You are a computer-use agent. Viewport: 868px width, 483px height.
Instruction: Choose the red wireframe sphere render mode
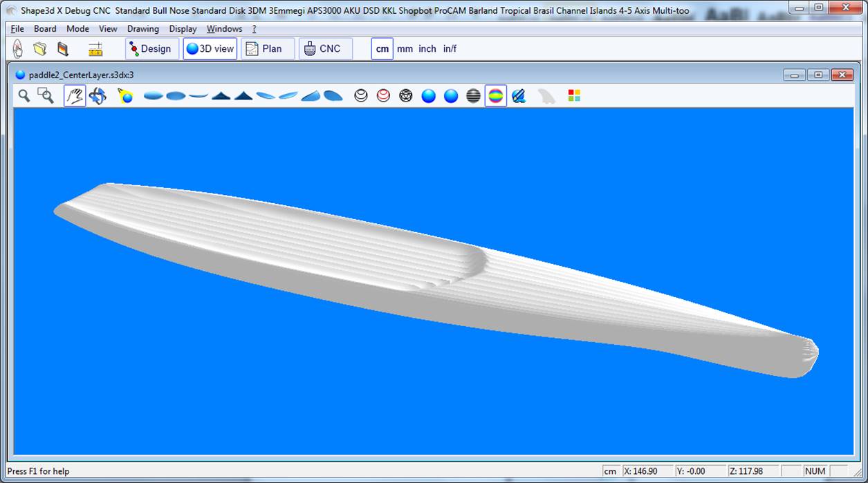[383, 96]
